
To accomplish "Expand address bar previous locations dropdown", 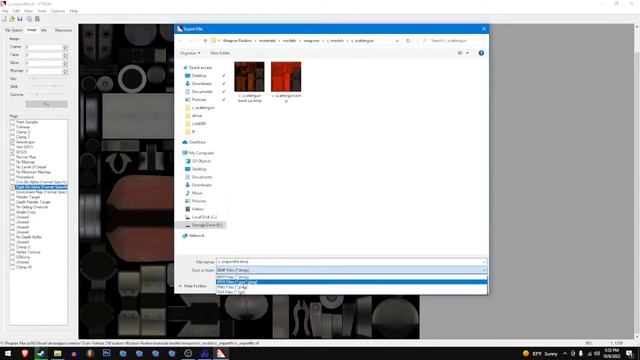I will (x=397, y=41).
